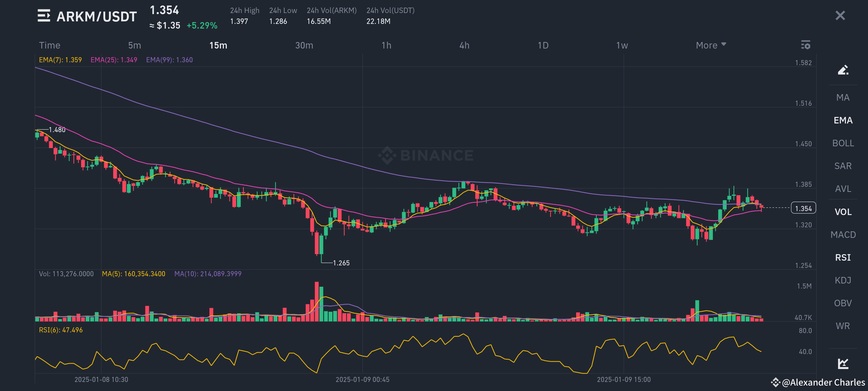
Task: Enable the MA indicator
Action: point(843,98)
